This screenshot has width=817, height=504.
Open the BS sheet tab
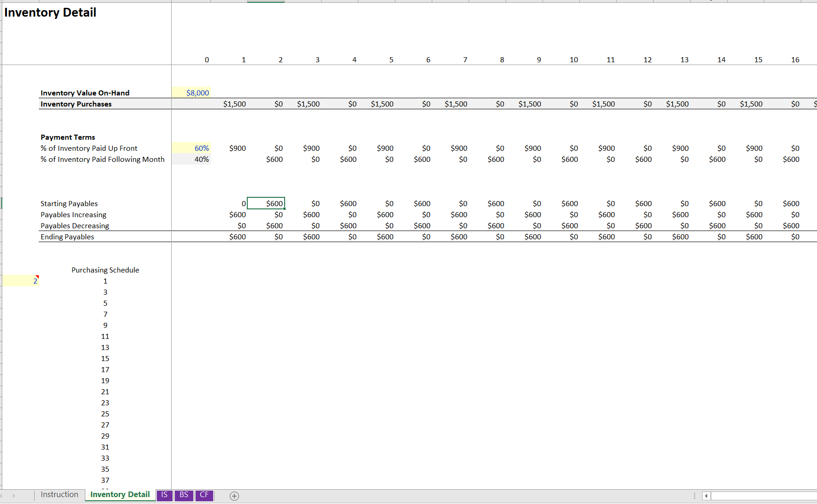point(184,495)
